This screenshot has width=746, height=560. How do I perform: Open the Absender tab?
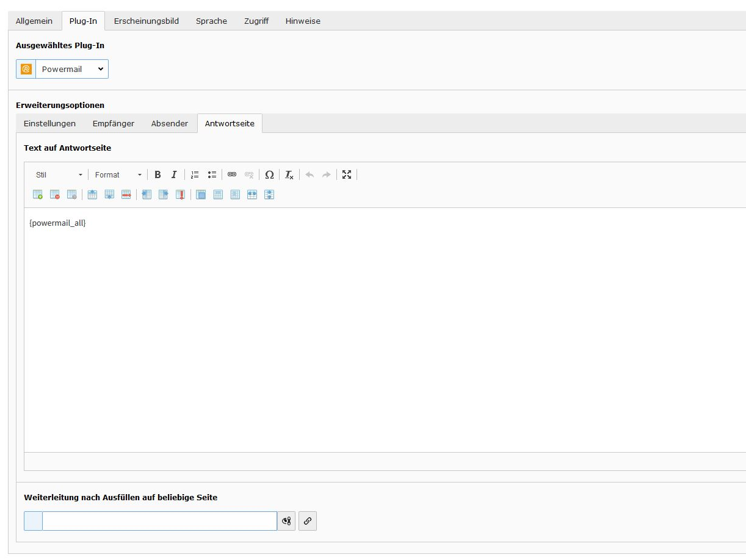(x=169, y=123)
